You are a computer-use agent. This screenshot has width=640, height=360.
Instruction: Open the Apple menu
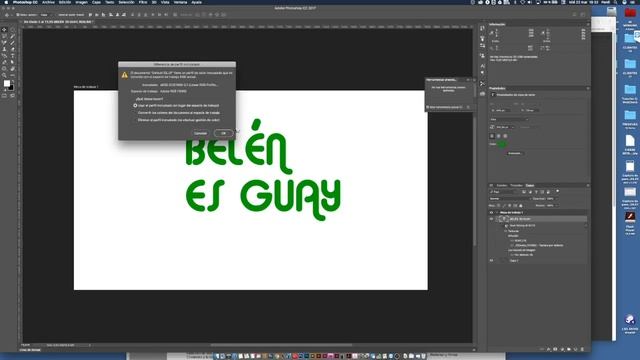click(6, 2)
